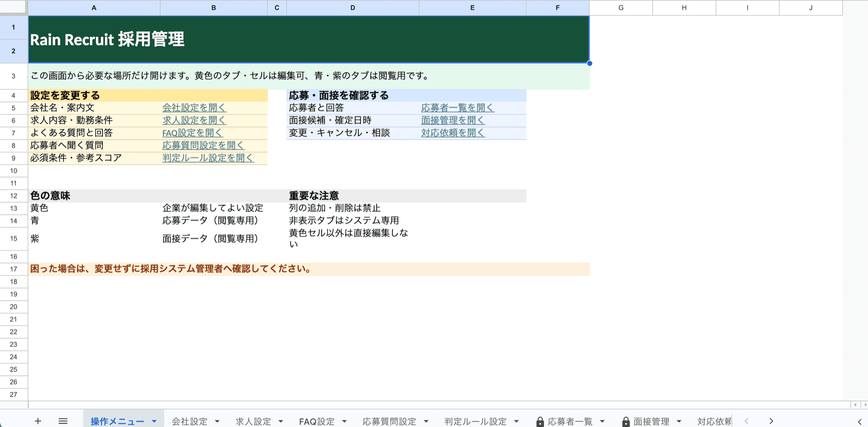Image resolution: width=868 pixels, height=427 pixels.
Task: Open 会社設定 tab dropdown arrow
Action: click(217, 421)
